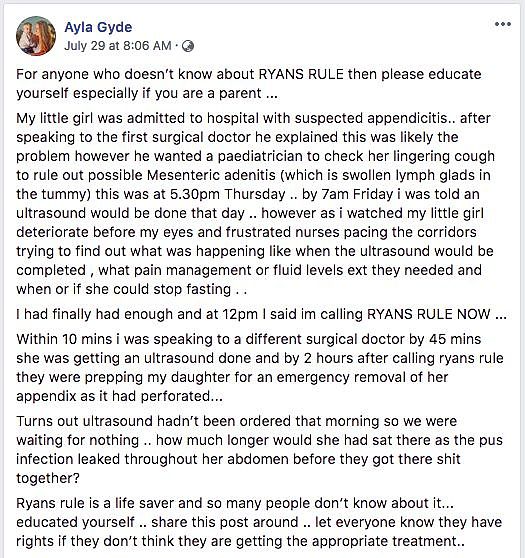Click the word 'together?' ending the fifth paragraph
This screenshot has height=558, width=525.
coord(48,478)
